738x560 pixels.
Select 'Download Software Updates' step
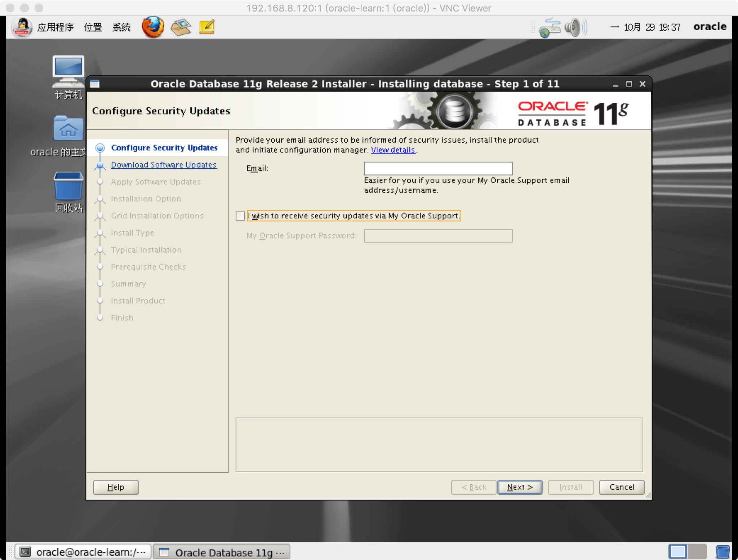[164, 165]
